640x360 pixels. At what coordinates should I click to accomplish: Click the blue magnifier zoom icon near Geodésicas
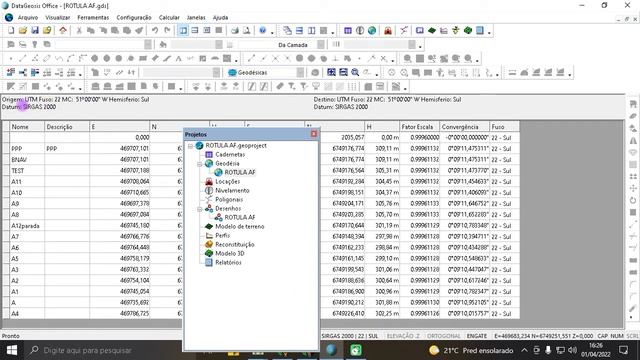(x=355, y=73)
